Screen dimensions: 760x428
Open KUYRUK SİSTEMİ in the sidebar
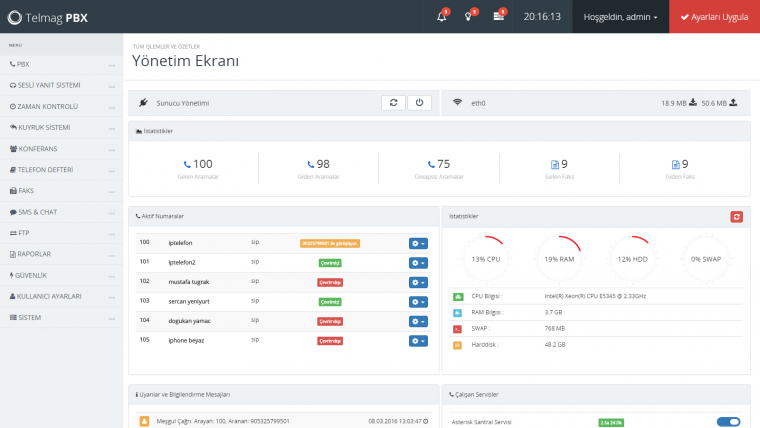(x=62, y=127)
